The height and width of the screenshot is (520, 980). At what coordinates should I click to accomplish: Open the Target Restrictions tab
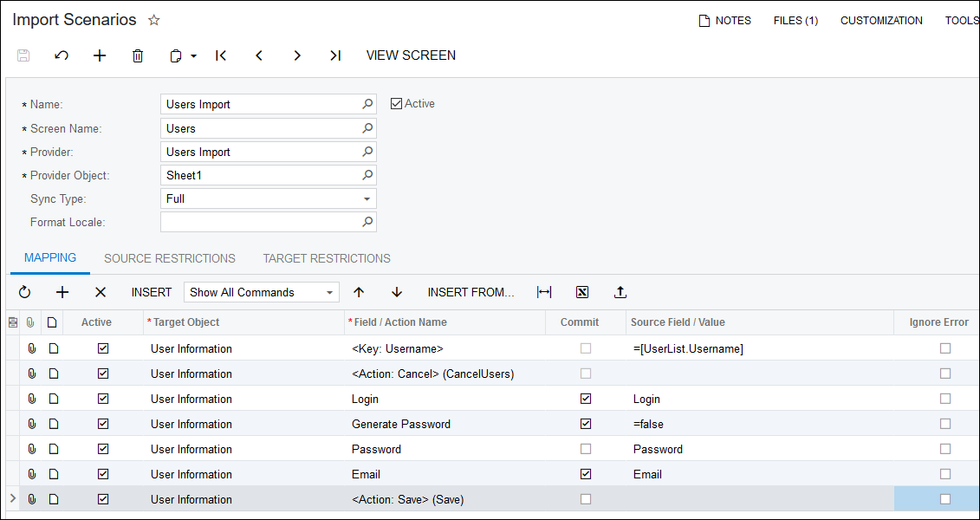327,258
